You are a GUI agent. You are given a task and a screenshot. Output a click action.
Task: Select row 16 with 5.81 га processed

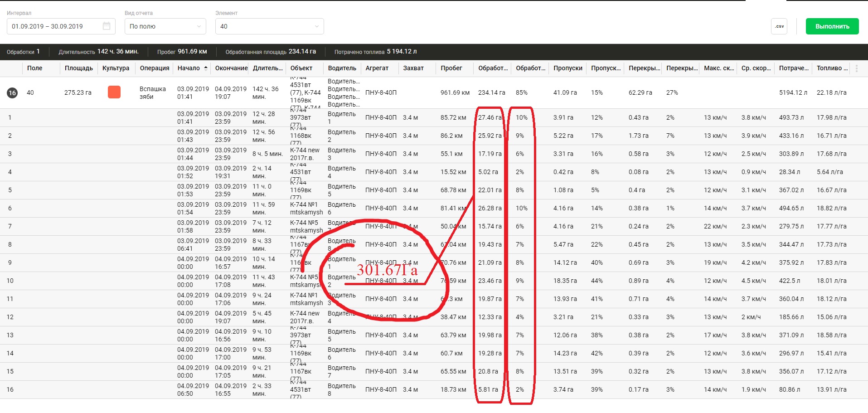click(488, 389)
